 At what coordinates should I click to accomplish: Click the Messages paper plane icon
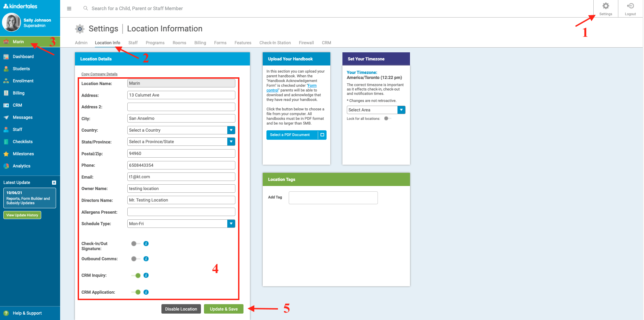point(6,117)
